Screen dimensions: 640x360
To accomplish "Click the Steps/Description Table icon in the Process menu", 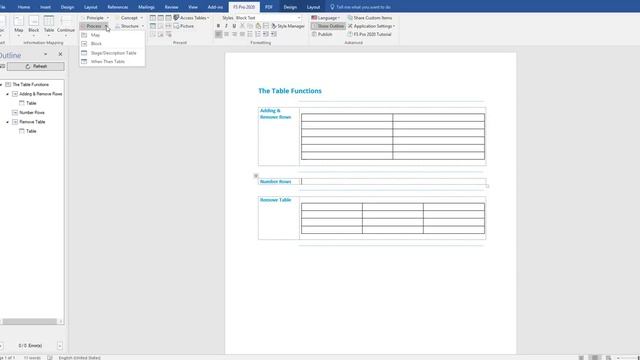I will [84, 53].
